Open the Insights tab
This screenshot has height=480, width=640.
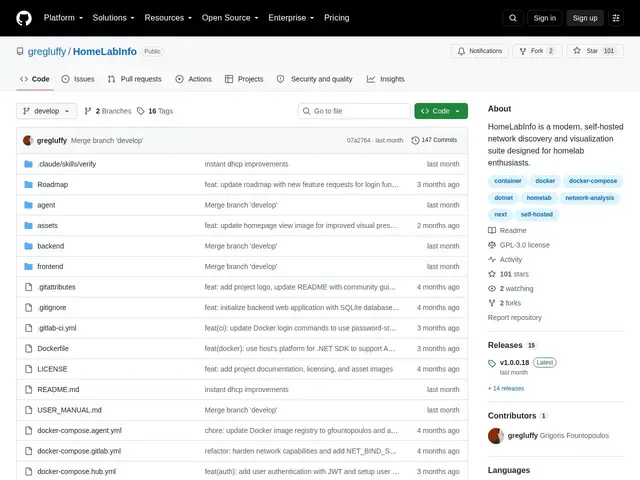tap(385, 79)
